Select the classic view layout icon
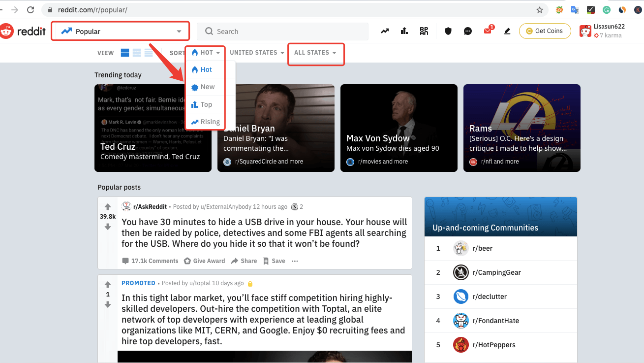The height and width of the screenshot is (363, 644). [x=137, y=53]
